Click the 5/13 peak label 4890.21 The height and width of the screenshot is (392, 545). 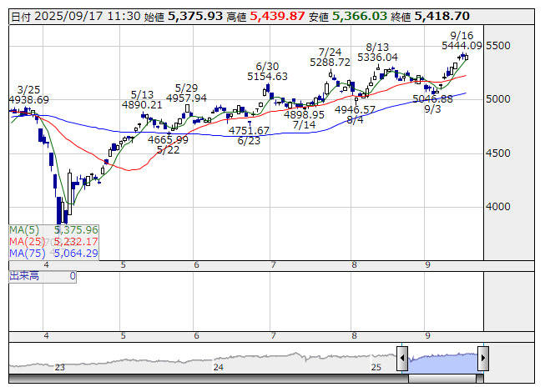click(x=142, y=105)
